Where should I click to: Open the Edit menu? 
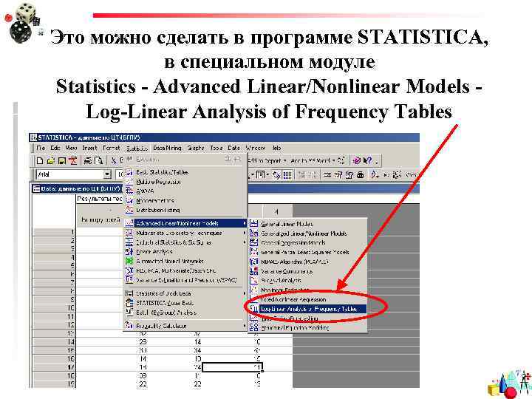(55, 148)
